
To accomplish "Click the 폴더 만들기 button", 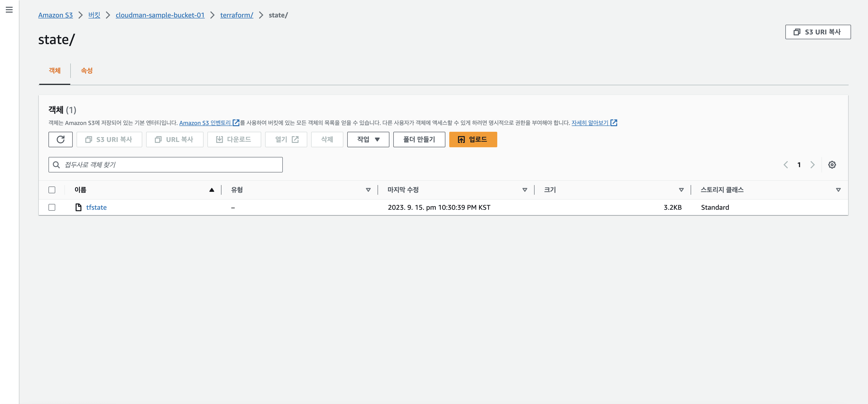I will [419, 139].
